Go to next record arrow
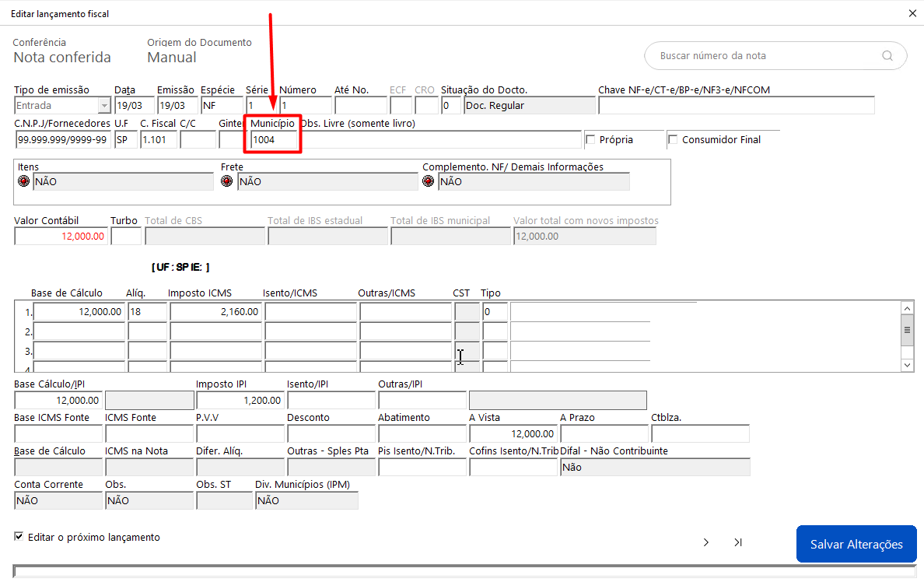The height and width of the screenshot is (582, 924). coord(706,542)
